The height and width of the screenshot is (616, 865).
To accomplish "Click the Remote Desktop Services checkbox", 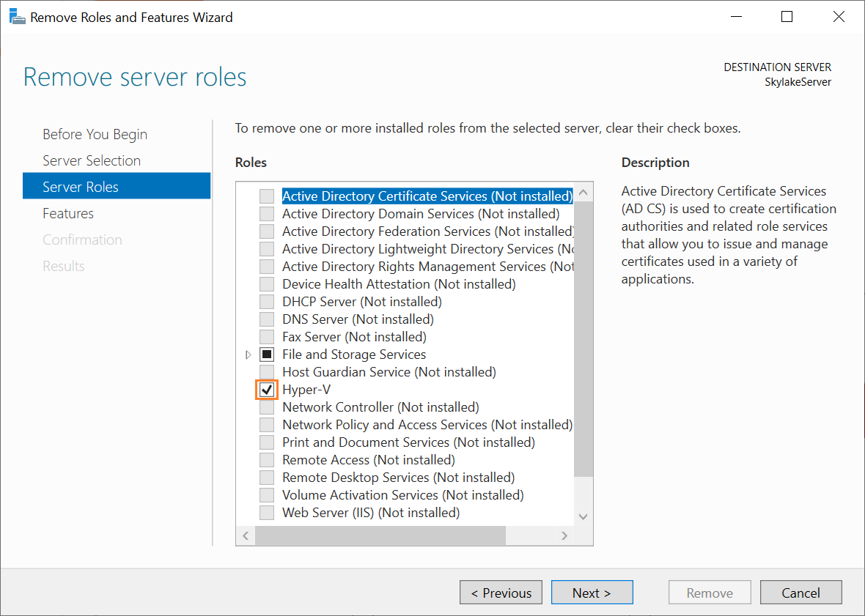I will [x=267, y=478].
